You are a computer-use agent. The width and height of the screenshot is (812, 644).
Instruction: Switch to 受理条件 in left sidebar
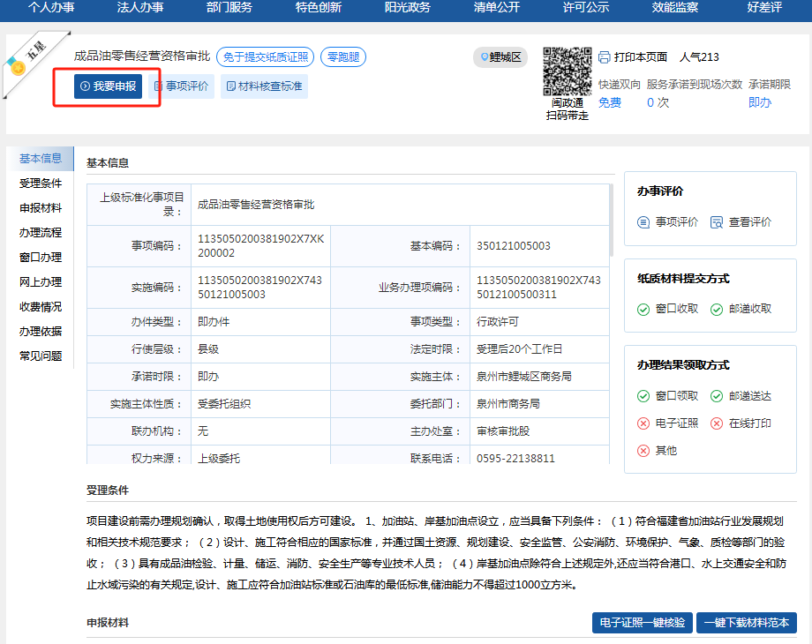(x=41, y=183)
